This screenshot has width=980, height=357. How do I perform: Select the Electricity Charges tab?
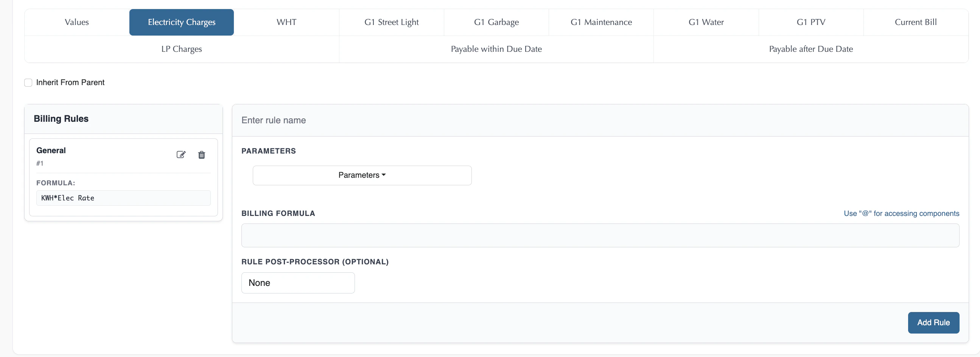182,22
